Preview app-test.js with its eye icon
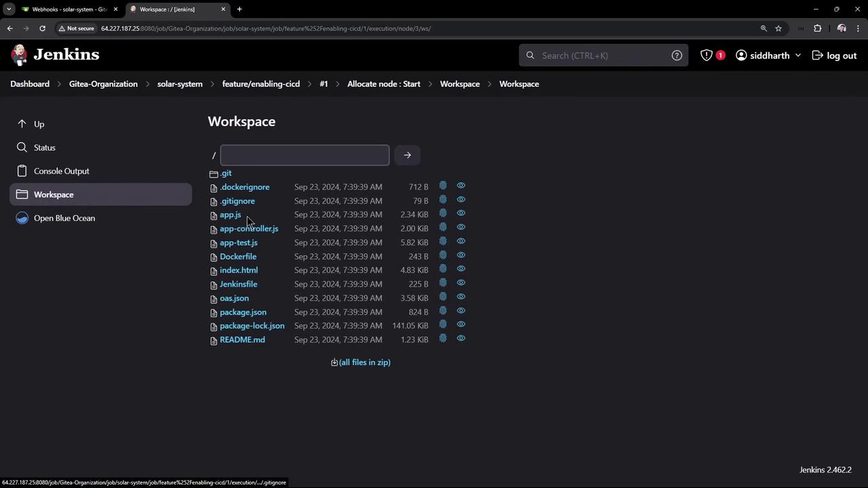This screenshot has width=868, height=488. point(461,241)
